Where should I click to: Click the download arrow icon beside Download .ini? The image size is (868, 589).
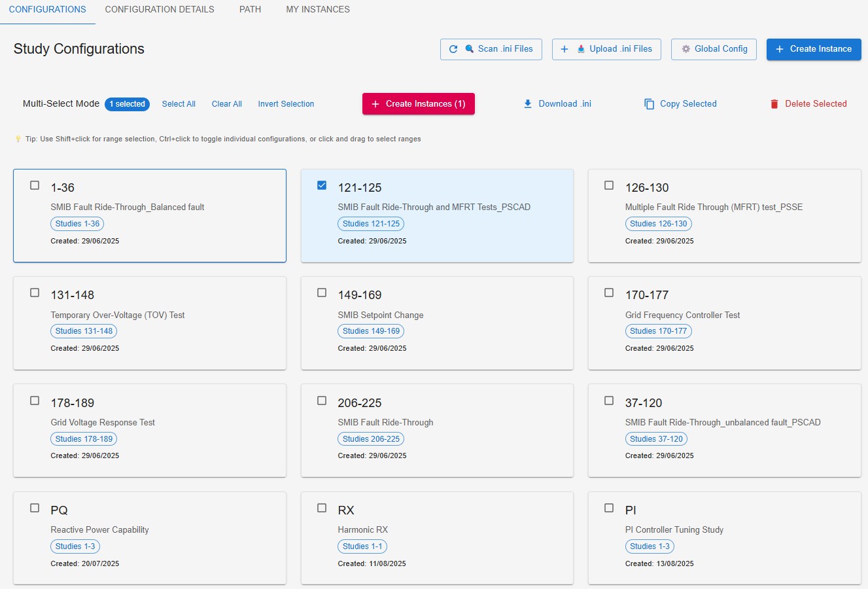tap(528, 104)
